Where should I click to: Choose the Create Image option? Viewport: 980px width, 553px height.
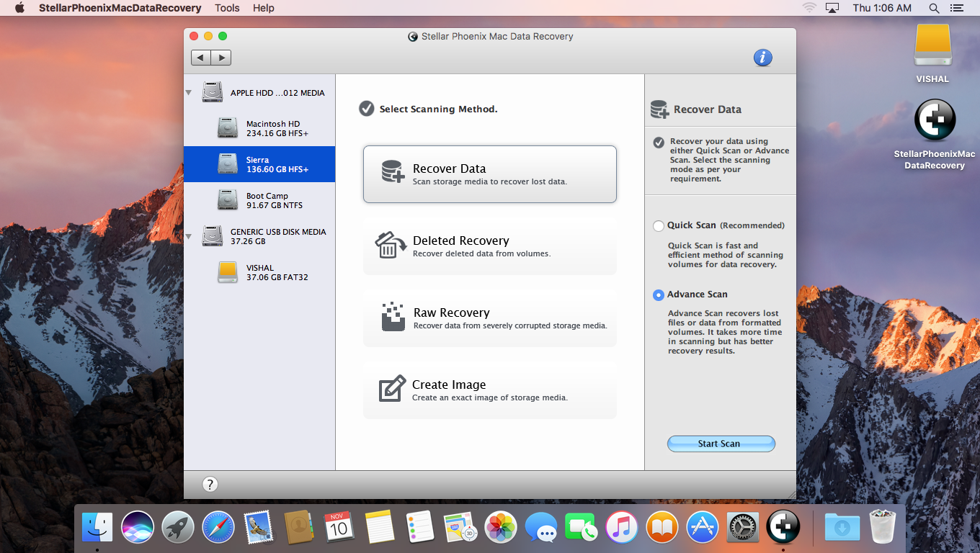(x=490, y=390)
